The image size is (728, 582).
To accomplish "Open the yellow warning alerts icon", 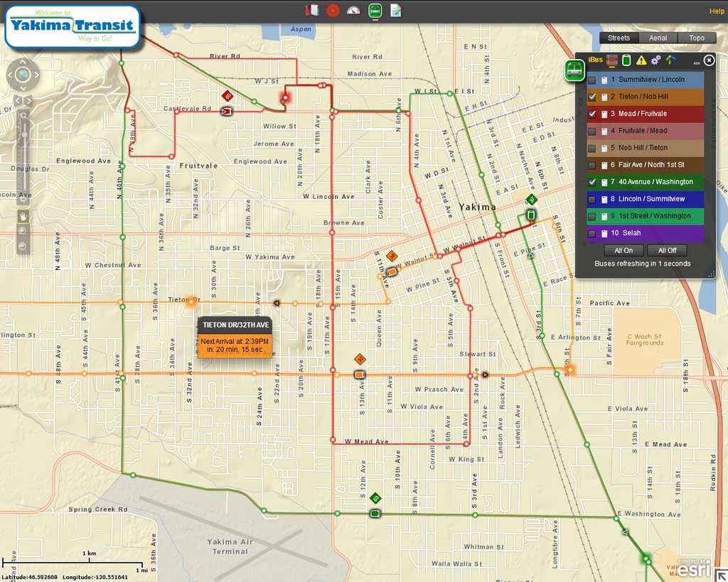I will click(x=641, y=60).
